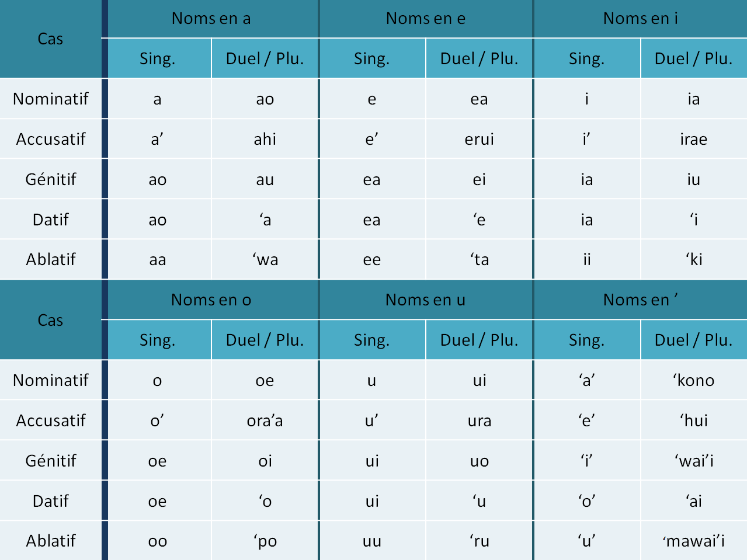Select the "Noms en e" header cell
Screen dimensions: 747x560
426,19
